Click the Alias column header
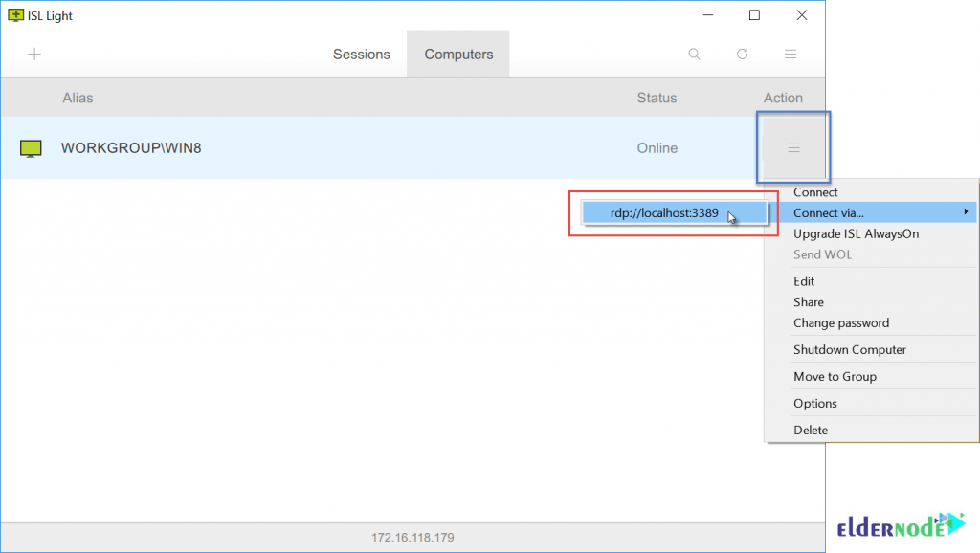 click(x=78, y=98)
